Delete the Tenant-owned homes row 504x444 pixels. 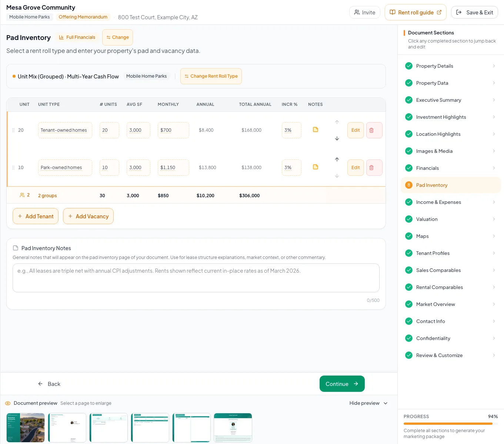374,130
